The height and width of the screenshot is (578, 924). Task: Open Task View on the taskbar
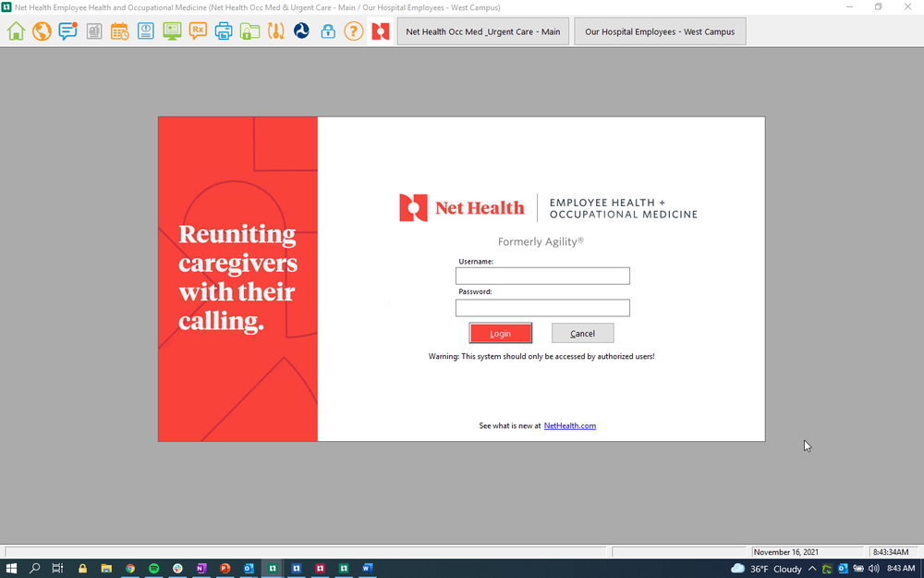(x=57, y=569)
